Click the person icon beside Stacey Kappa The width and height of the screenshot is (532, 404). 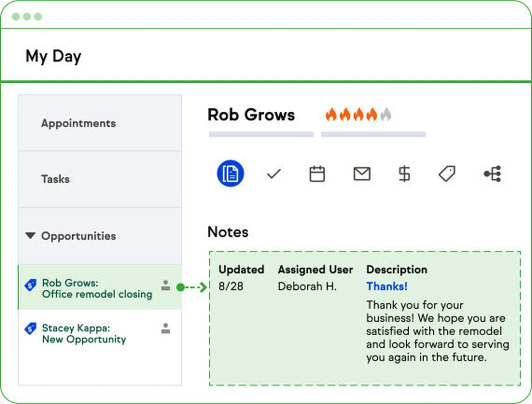tap(166, 328)
